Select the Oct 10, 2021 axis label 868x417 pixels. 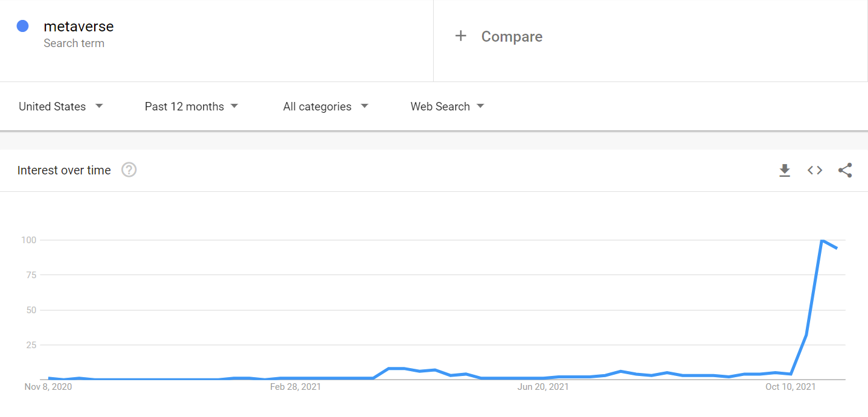[790, 387]
